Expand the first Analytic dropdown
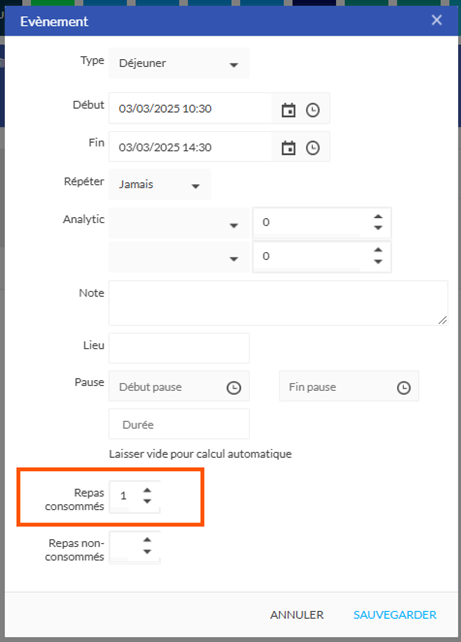Image resolution: width=461 pixels, height=642 pixels. pos(179,224)
